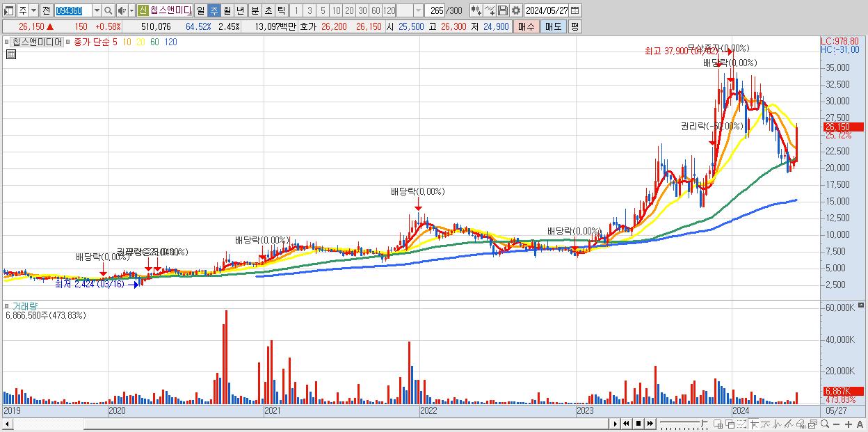Open the 주 chart type dropdown arrow
Viewport: 868px width, 432px height.
pyautogui.click(x=33, y=10)
